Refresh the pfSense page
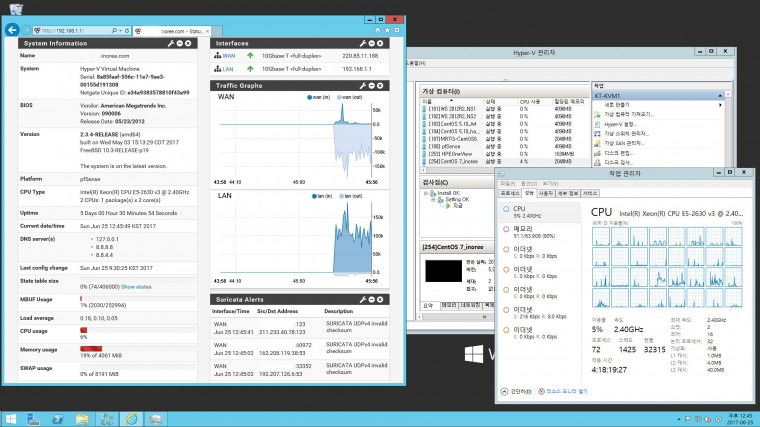 pyautogui.click(x=127, y=31)
